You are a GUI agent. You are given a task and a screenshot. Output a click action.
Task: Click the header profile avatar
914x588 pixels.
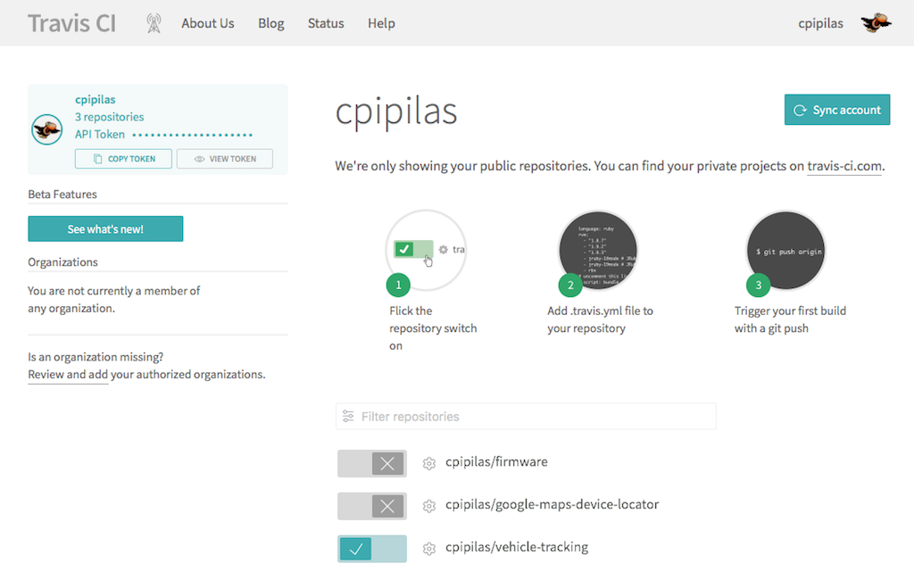click(877, 22)
